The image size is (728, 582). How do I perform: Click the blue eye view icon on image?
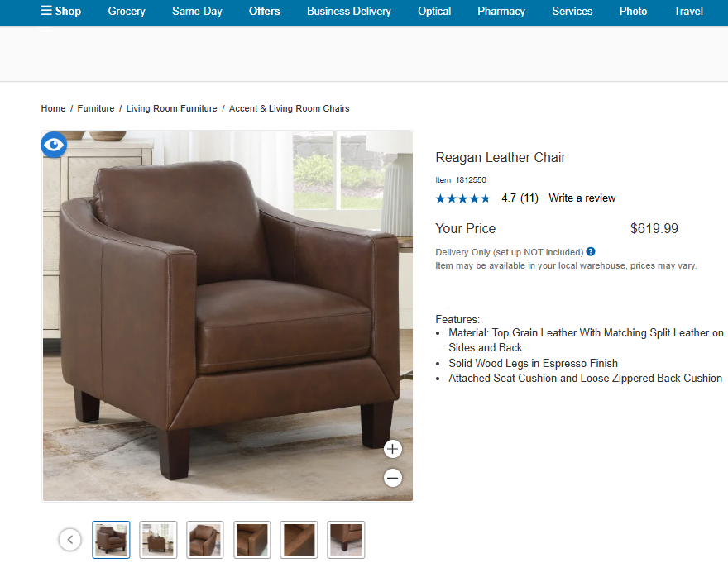click(x=54, y=145)
